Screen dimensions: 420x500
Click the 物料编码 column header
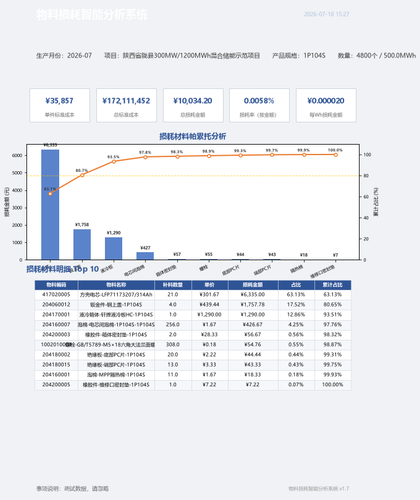[56, 285]
